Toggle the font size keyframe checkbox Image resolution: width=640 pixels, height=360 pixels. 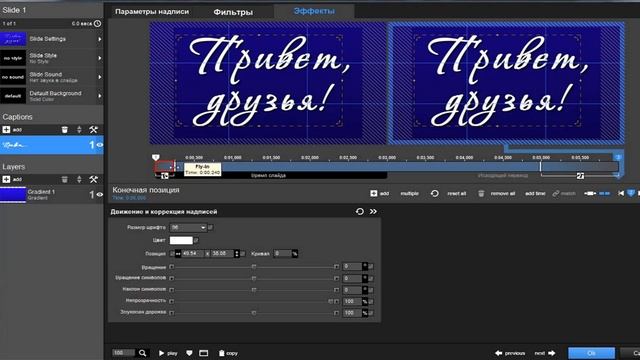point(211,227)
